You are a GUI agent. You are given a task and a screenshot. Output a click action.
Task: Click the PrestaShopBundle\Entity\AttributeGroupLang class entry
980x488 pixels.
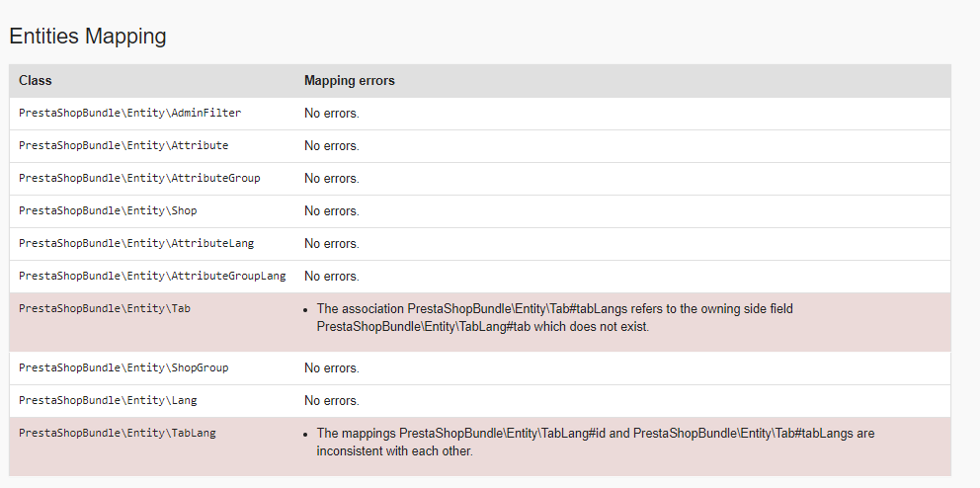click(152, 276)
